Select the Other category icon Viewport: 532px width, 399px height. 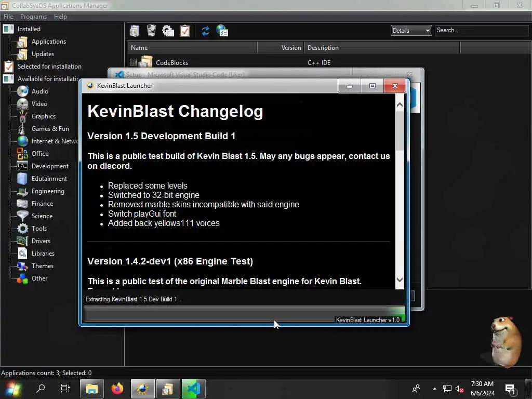23,278
